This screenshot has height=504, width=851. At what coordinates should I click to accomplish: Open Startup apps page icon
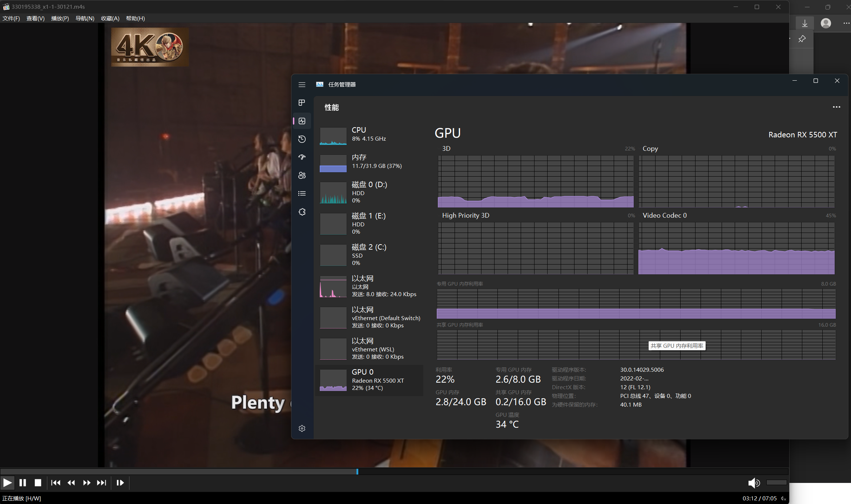pos(302,157)
